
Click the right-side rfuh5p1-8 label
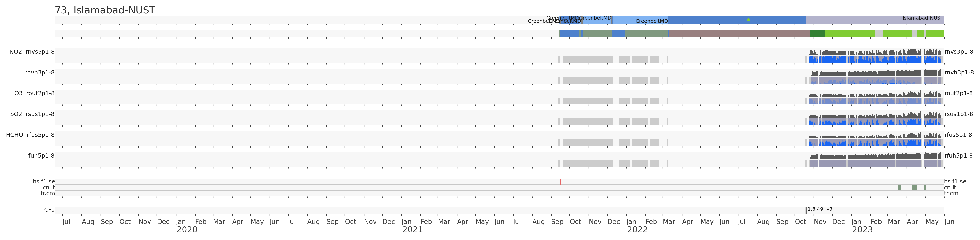coord(958,156)
